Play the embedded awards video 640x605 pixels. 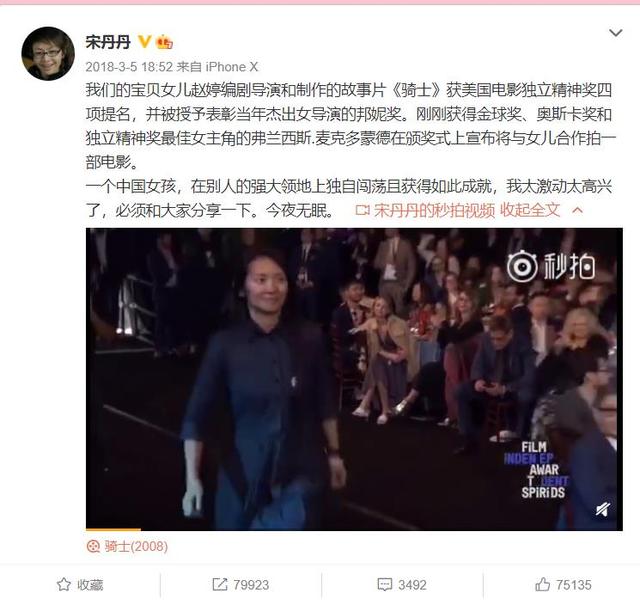tap(354, 379)
